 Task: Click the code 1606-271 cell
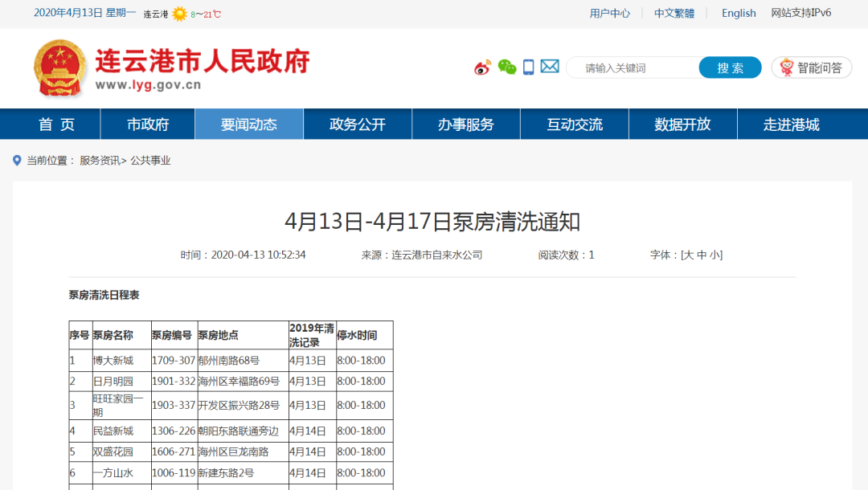[174, 451]
